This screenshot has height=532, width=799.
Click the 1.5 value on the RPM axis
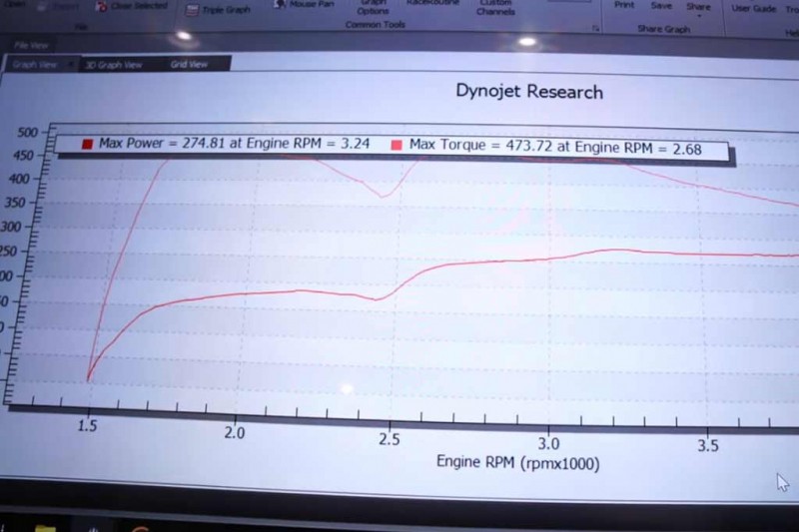tap(87, 425)
